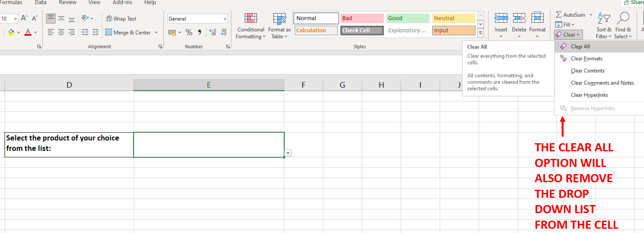The height and width of the screenshot is (233, 644).
Task: Apply bottom align to cell text
Action: coord(72,19)
